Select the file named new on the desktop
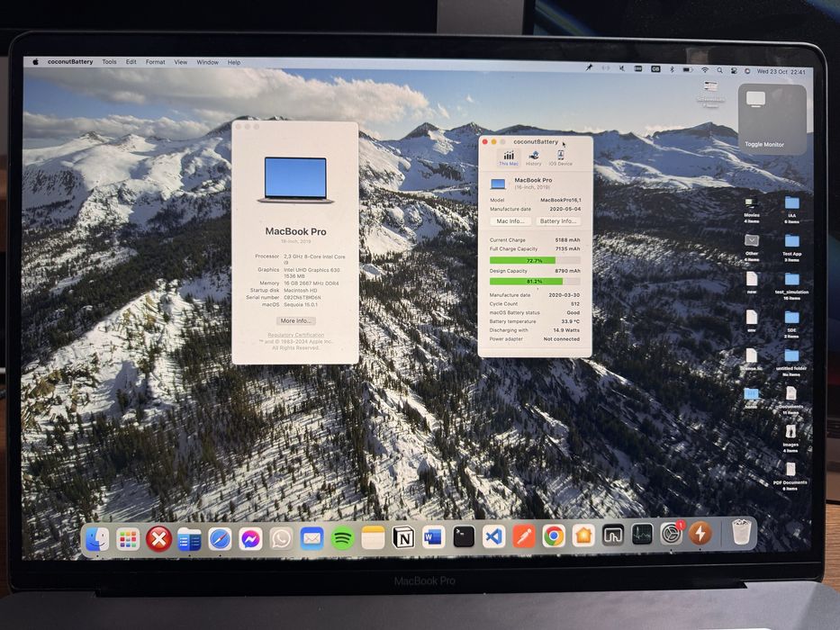Image resolution: width=840 pixels, height=630 pixels. coord(752,283)
